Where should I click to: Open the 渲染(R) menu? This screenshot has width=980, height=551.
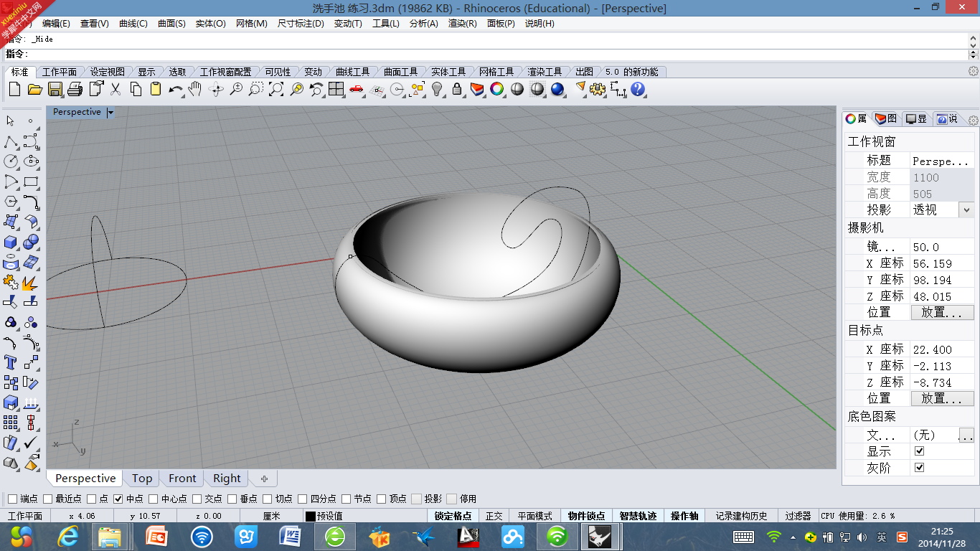click(463, 24)
